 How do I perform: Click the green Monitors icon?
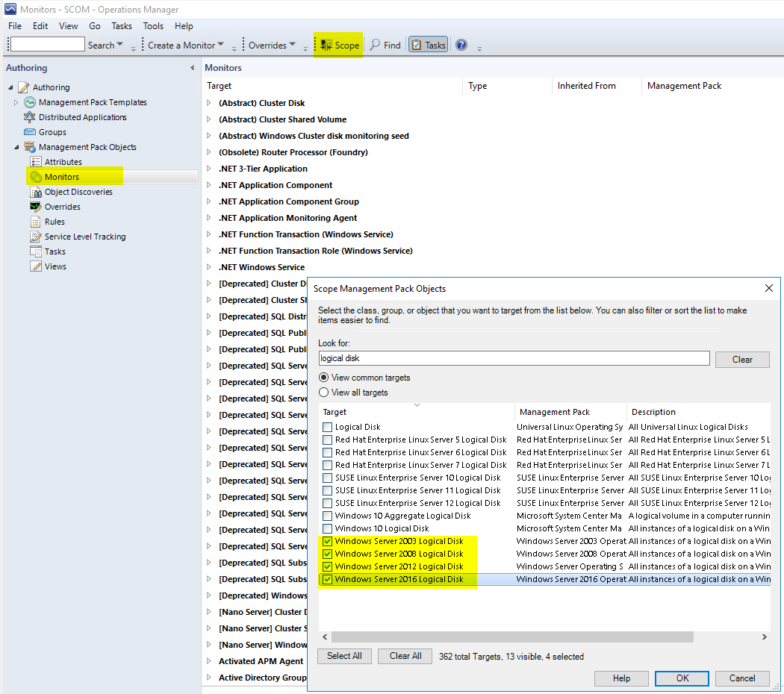point(36,177)
